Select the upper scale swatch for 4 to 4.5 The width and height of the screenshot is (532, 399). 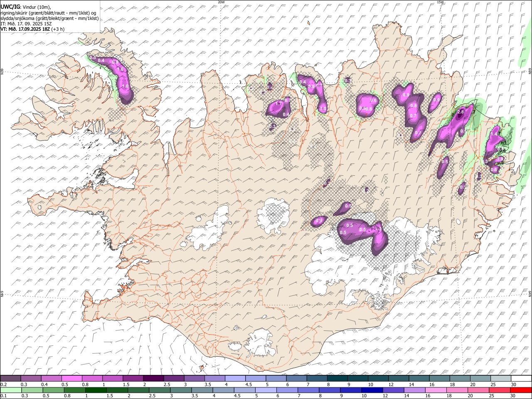(x=235, y=378)
